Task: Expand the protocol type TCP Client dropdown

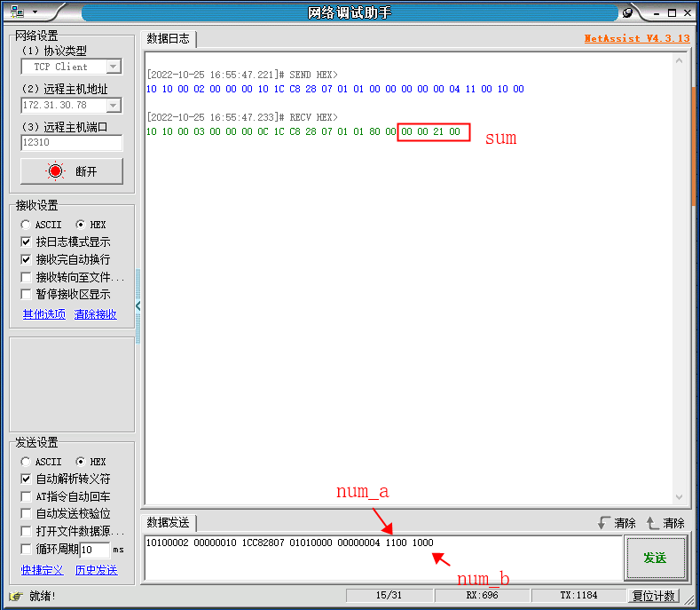Action: [114, 67]
